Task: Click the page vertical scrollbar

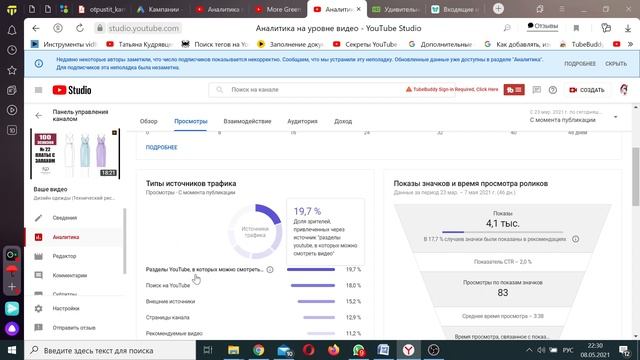Action: coord(636,177)
